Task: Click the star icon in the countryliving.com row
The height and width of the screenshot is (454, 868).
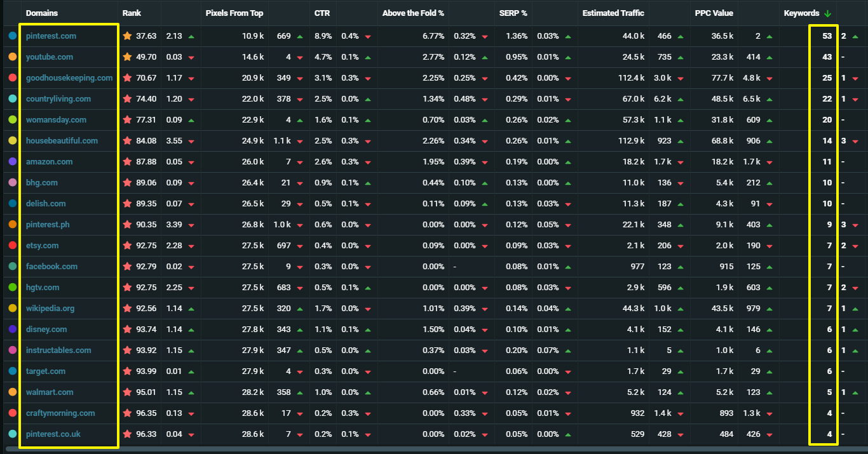Action: point(127,99)
